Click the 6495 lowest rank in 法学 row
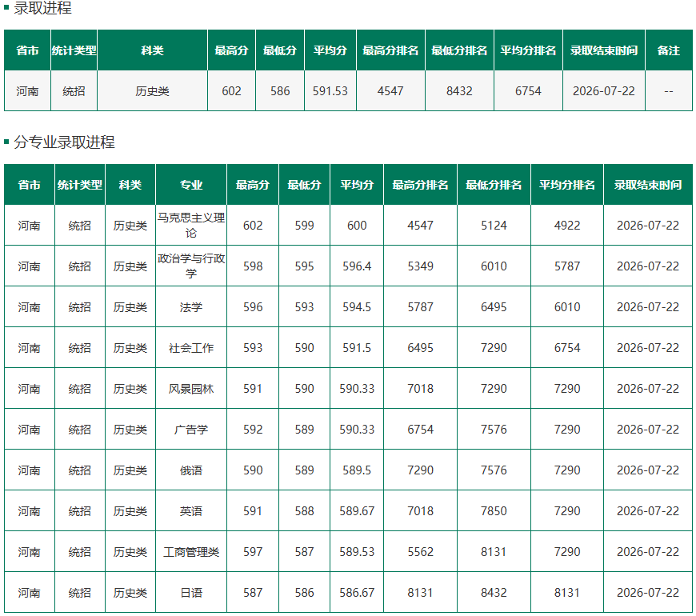 click(494, 307)
